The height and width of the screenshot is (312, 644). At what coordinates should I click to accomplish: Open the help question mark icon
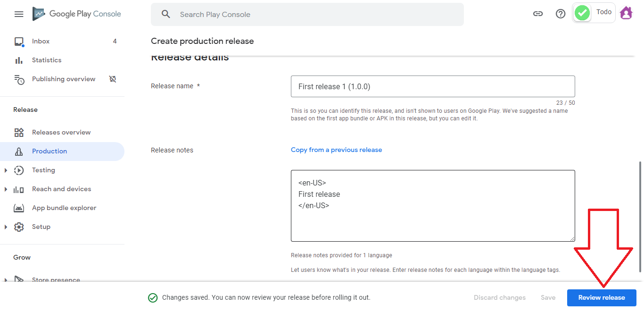click(x=561, y=14)
